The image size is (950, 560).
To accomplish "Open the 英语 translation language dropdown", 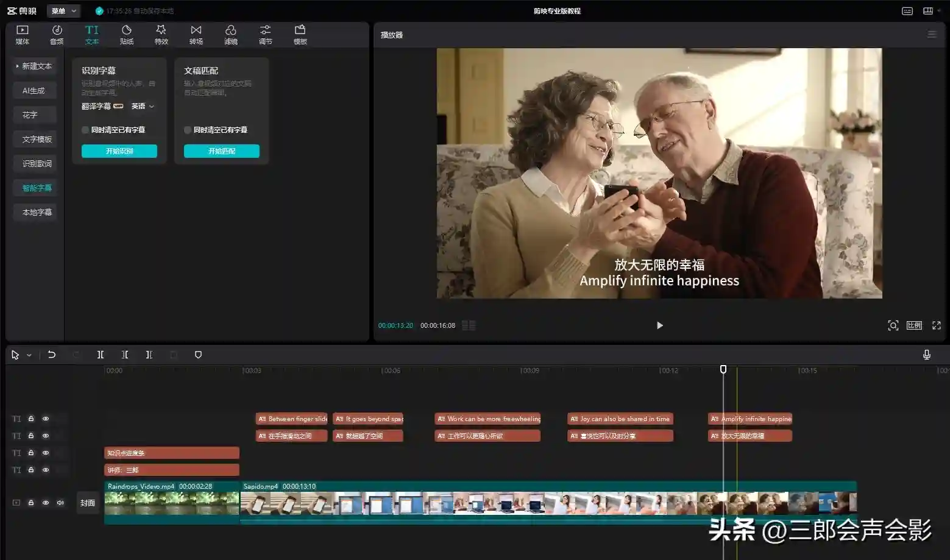I will (x=143, y=106).
